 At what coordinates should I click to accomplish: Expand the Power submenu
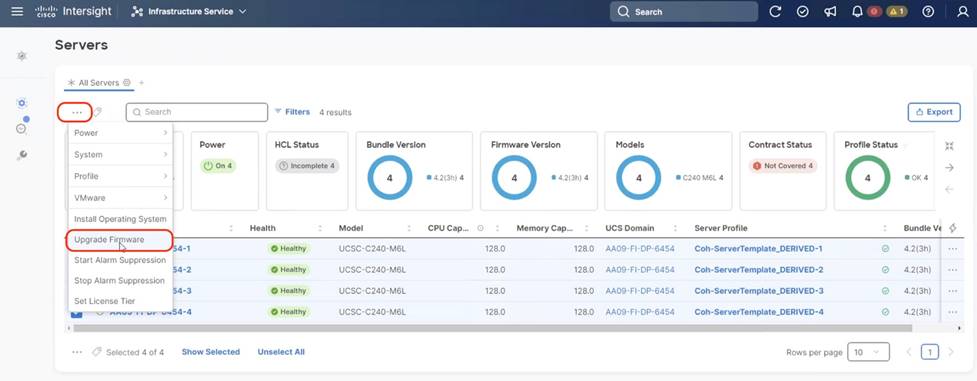[120, 133]
